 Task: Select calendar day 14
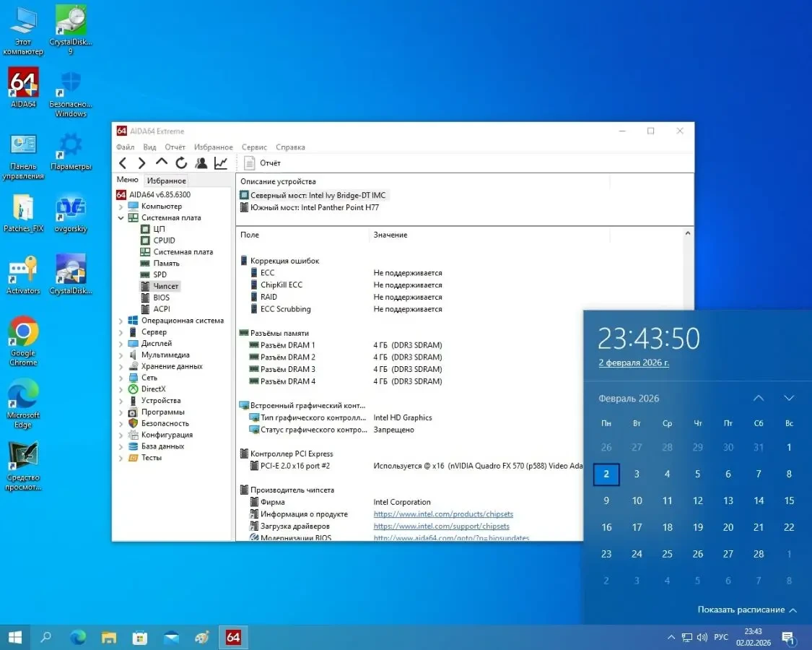759,500
